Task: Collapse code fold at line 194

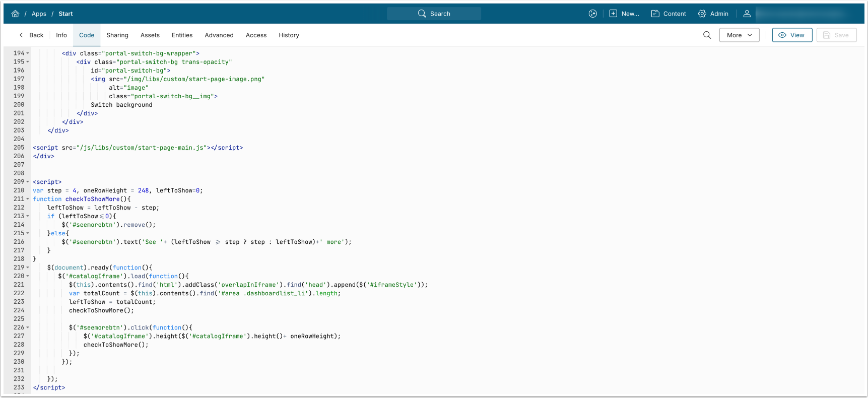Action: pyautogui.click(x=28, y=53)
